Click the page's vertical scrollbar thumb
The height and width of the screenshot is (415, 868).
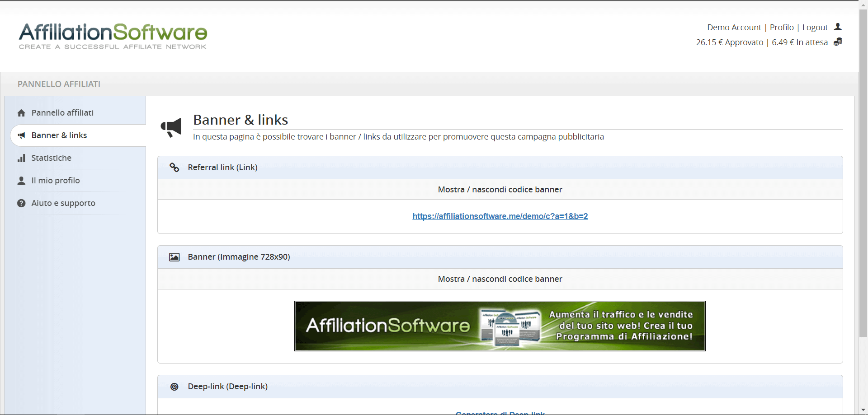coord(863,172)
